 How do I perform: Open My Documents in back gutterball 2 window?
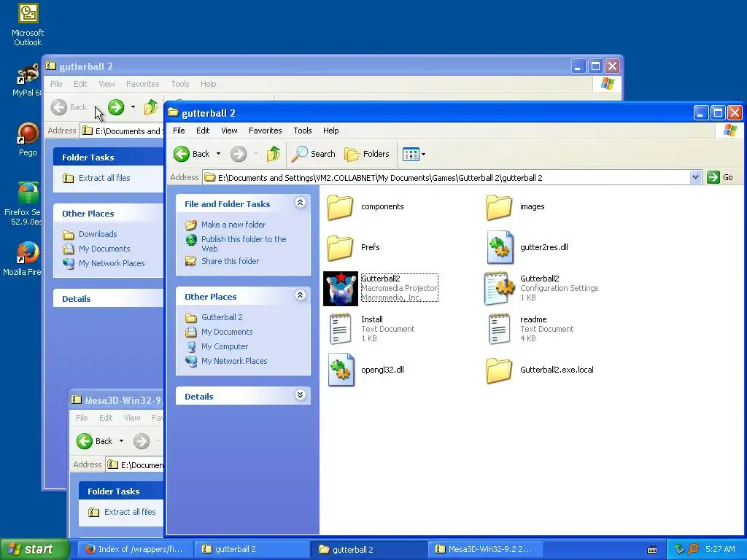coord(104,249)
